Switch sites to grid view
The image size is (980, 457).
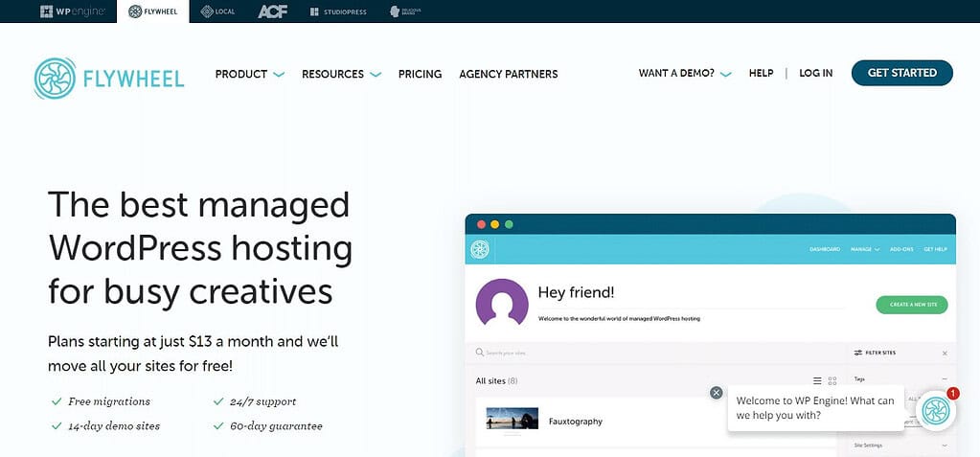point(832,380)
